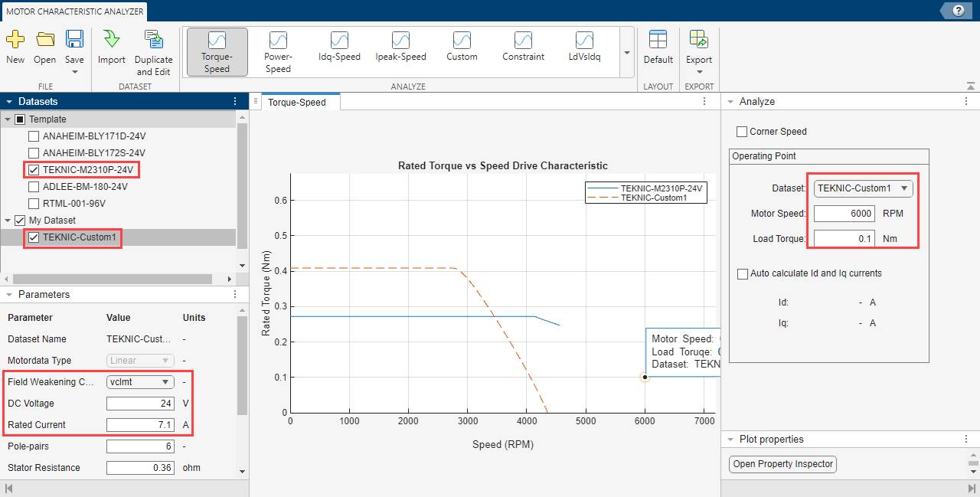The image size is (980, 497).
Task: Expand the analysis plot gallery arrow
Action: pyautogui.click(x=627, y=53)
